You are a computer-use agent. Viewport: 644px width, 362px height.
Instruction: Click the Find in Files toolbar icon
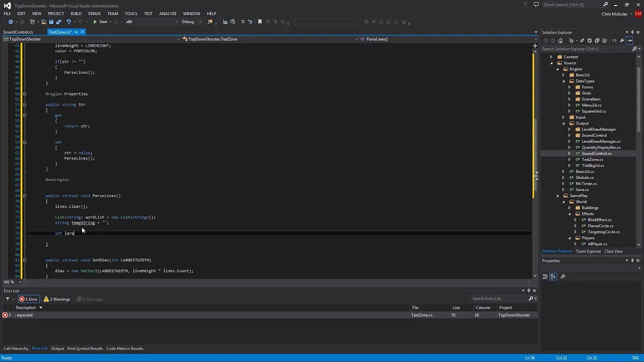click(210, 22)
